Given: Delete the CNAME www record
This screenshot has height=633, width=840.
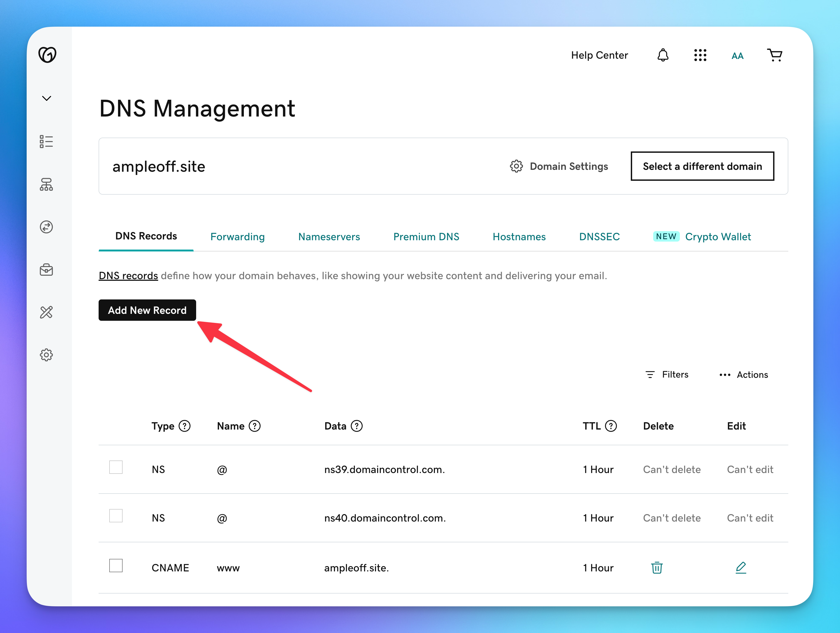Looking at the screenshot, I should [x=657, y=568].
